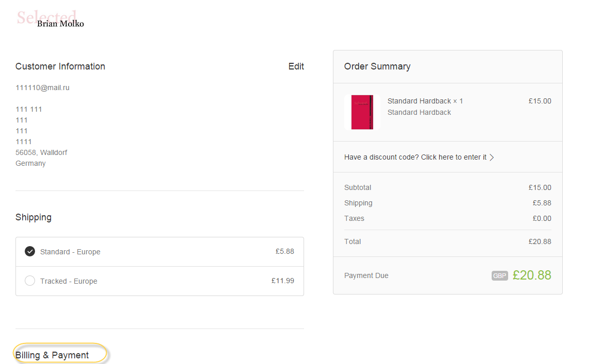Click the green £20.88 payment due amount
This screenshot has height=364, width=604.
pyautogui.click(x=531, y=275)
